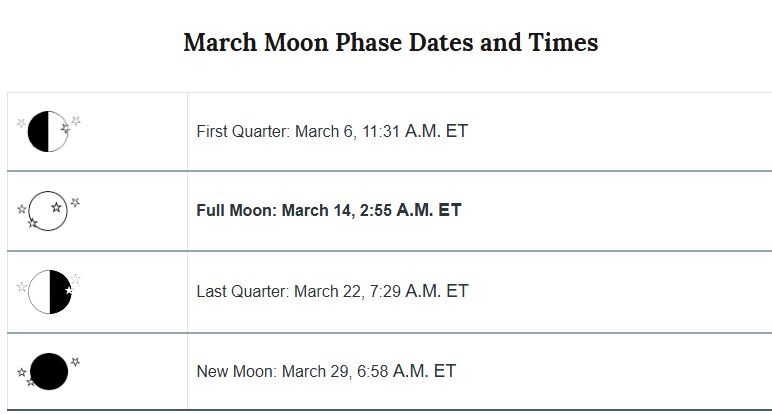Screen dimensions: 772x414
Task: Click the star upper-right of New Moon icon
Action: click(x=75, y=361)
